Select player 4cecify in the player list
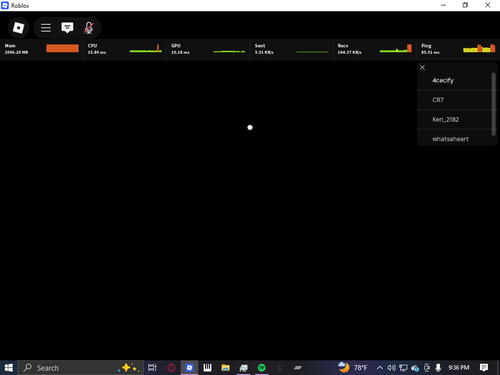500x375 pixels. click(455, 80)
